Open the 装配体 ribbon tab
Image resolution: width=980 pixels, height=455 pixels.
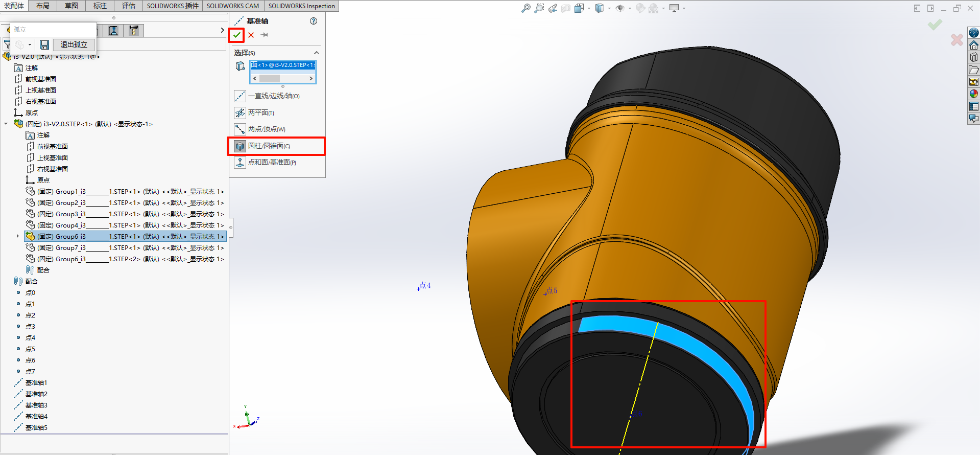14,6
